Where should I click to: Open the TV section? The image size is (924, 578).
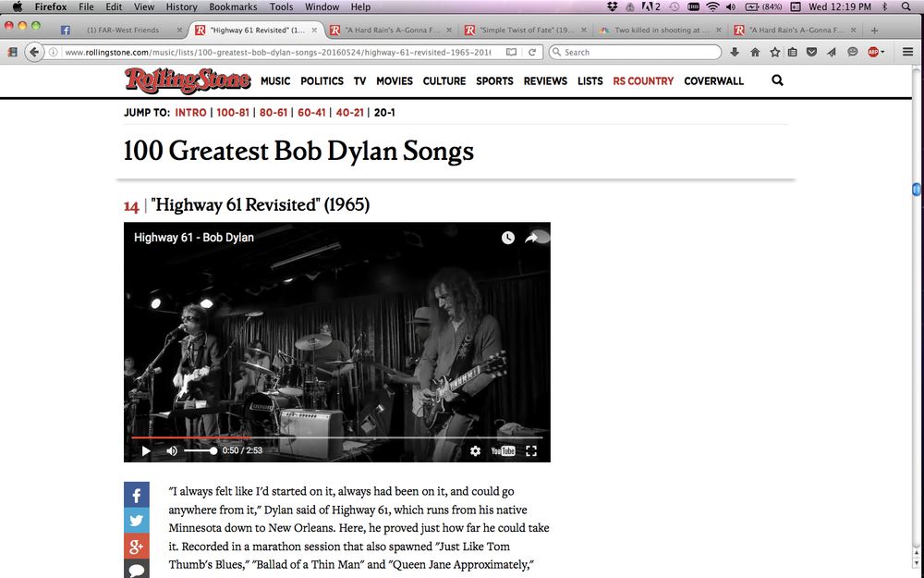coord(359,80)
